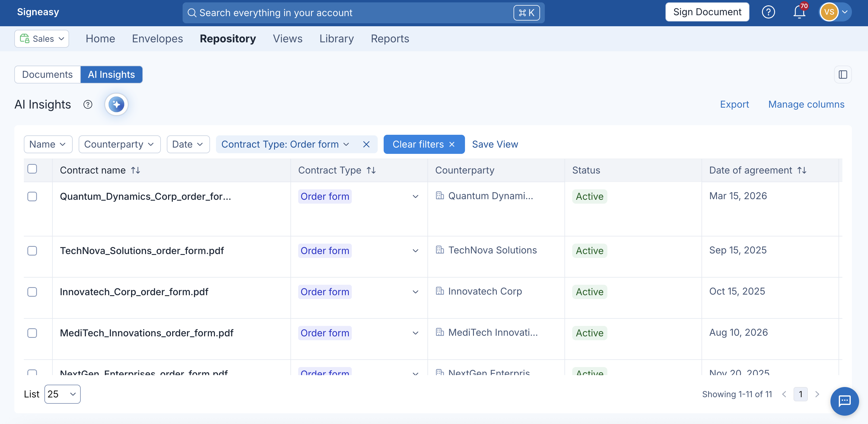
Task: Expand contract type dropdown for TechNova row
Action: pos(416,251)
